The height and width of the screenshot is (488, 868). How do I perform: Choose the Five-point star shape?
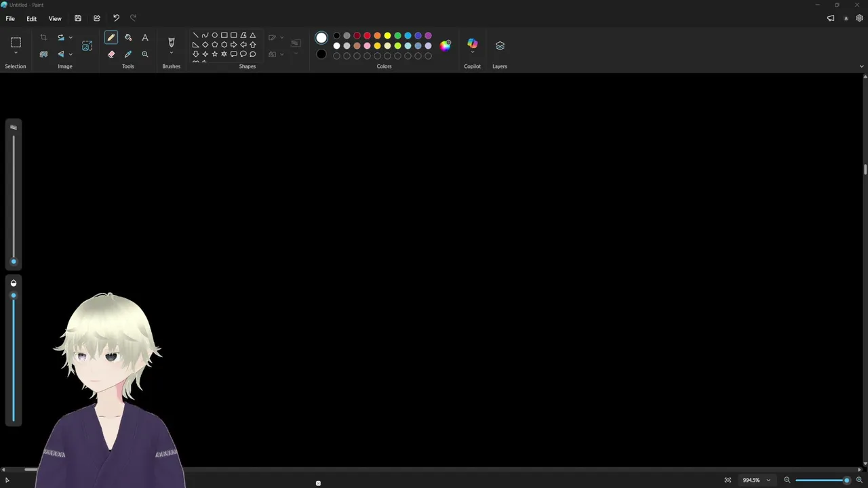point(214,54)
